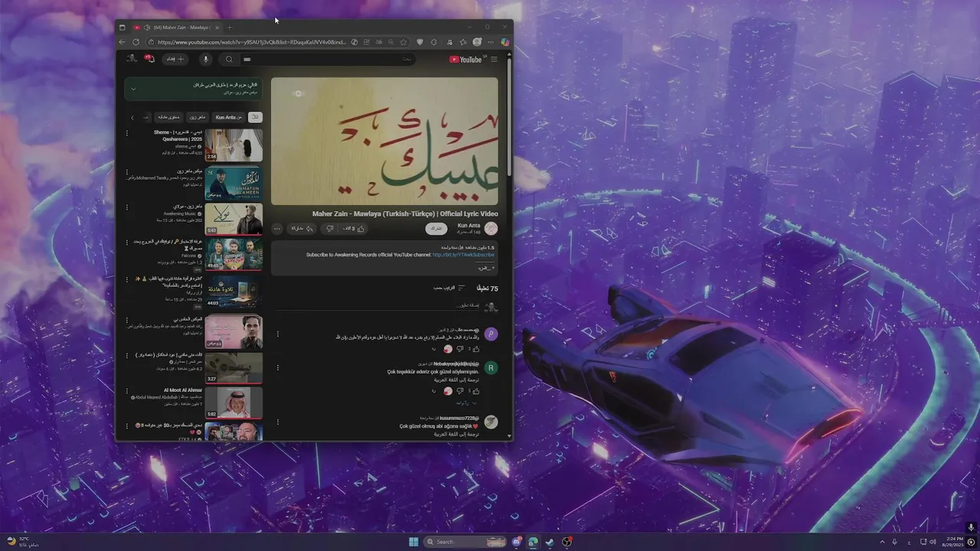This screenshot has height=551, width=980.
Task: Click the site info lock icon
Action: 152,42
